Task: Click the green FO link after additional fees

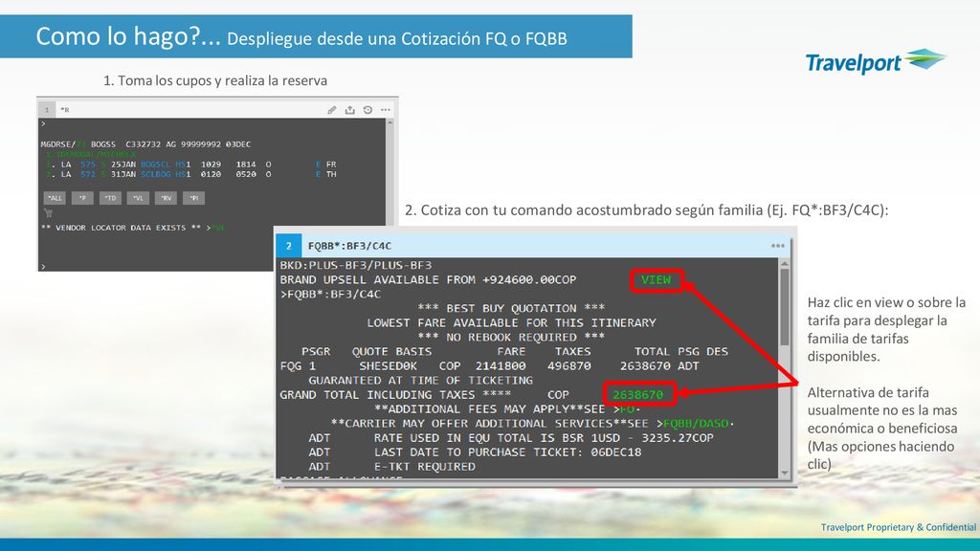Action: (x=628, y=409)
